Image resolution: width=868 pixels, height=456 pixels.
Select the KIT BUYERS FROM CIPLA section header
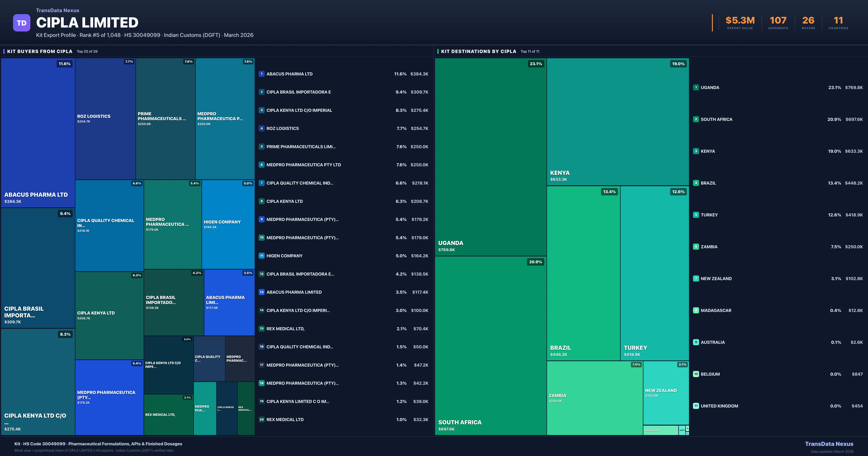39,51
